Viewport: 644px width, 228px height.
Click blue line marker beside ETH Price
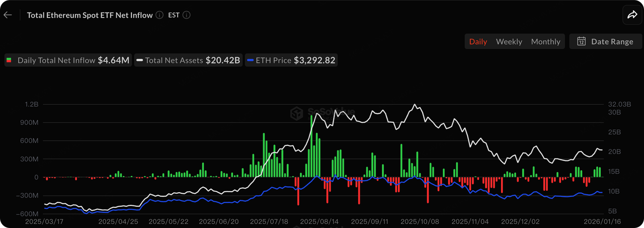[x=250, y=60]
